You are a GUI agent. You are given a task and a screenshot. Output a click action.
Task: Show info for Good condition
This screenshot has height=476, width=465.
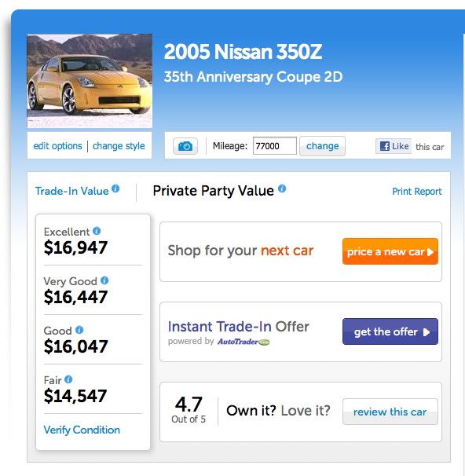tap(79, 330)
